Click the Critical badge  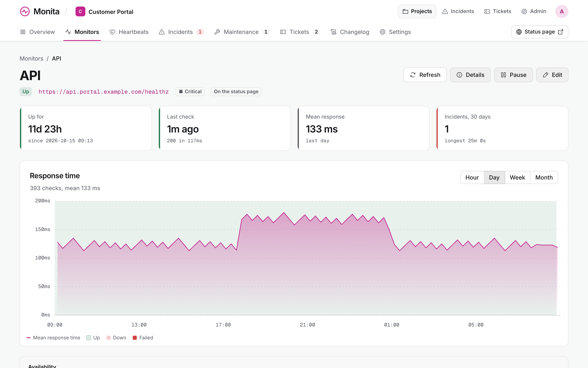pyautogui.click(x=190, y=92)
